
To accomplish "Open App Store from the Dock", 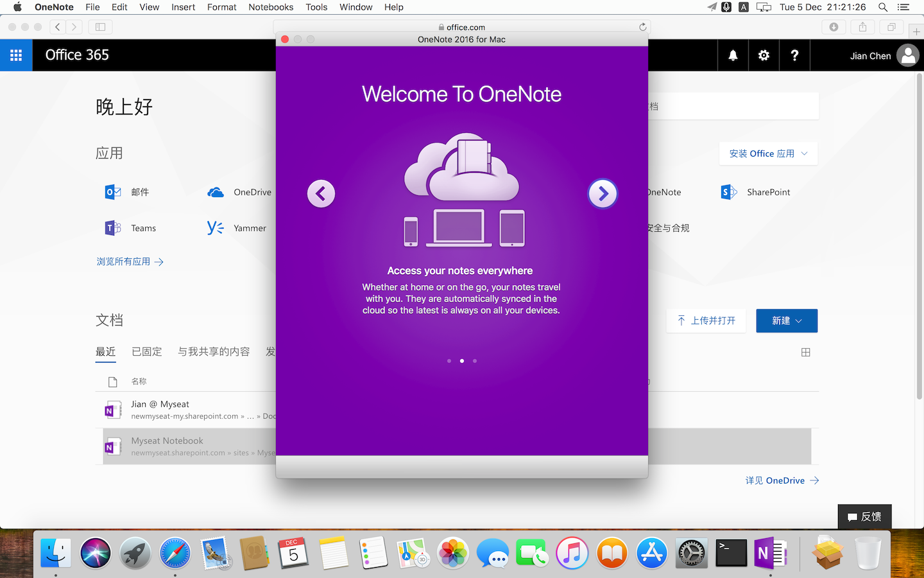I will (x=651, y=553).
